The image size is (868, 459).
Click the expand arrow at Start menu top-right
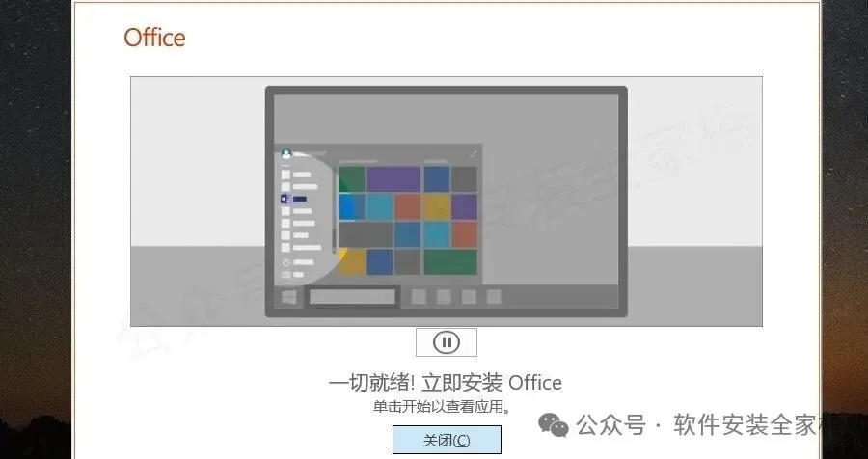[474, 153]
